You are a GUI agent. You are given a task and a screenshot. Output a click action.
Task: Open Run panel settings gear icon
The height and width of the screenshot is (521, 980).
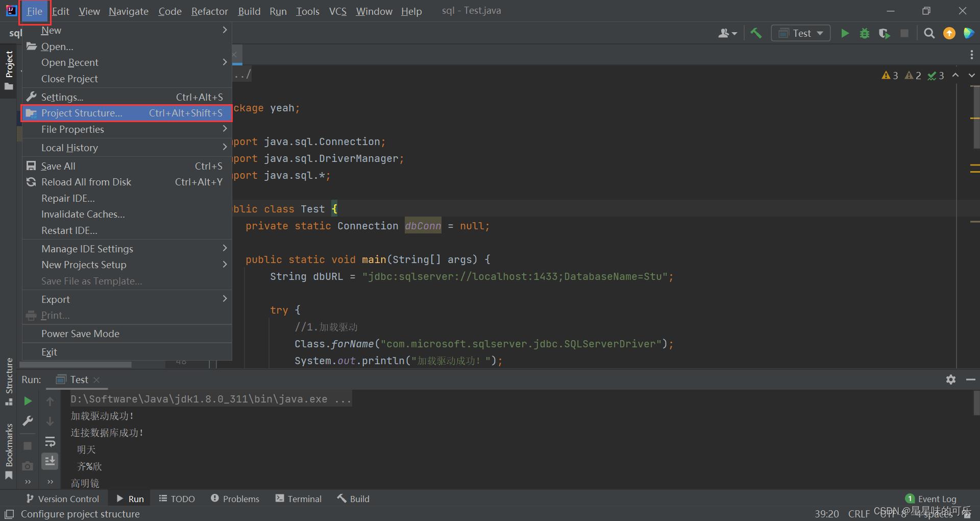tap(950, 380)
